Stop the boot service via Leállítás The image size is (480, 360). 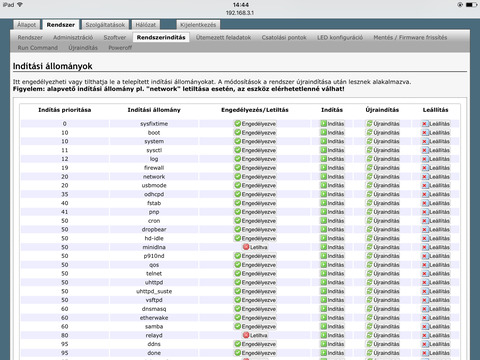pyautogui.click(x=436, y=133)
